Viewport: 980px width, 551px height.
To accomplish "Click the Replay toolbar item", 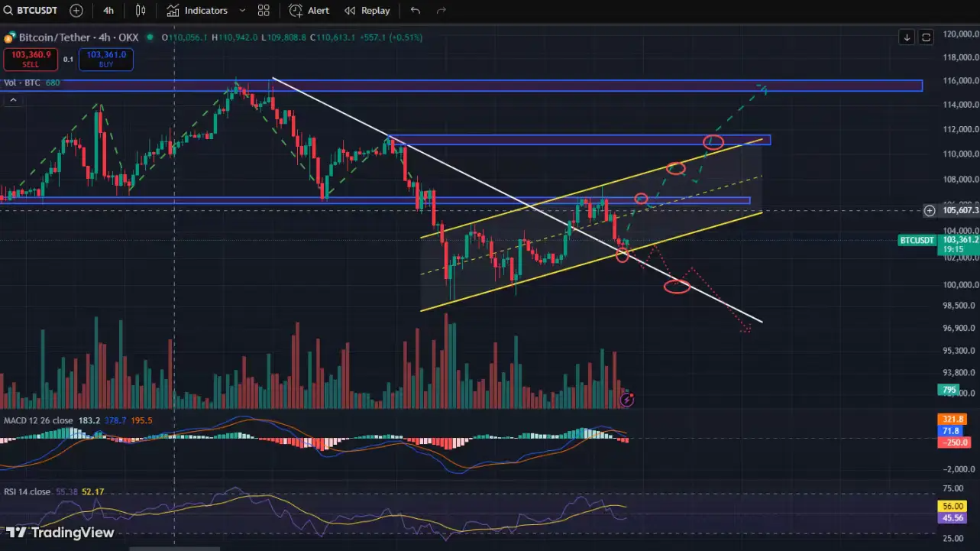I will pyautogui.click(x=367, y=11).
